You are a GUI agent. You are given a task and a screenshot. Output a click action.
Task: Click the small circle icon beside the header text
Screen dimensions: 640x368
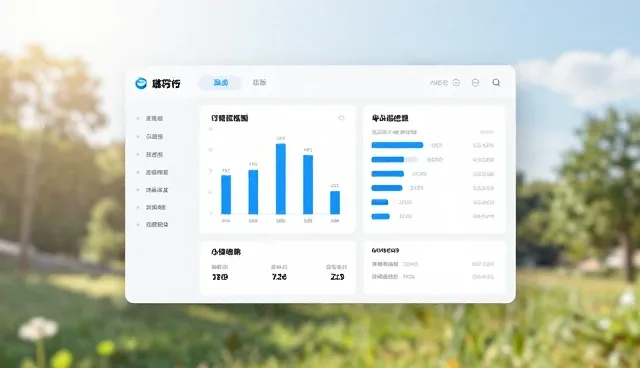coord(456,82)
